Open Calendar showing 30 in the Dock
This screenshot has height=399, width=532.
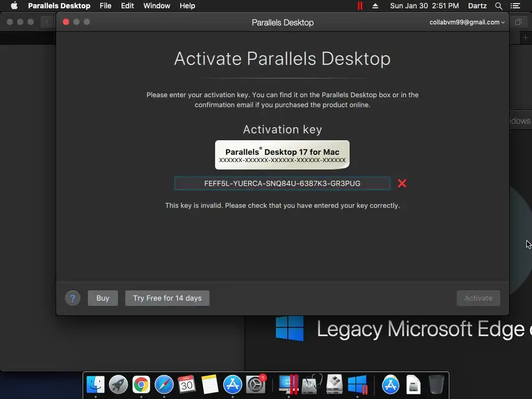pos(187,385)
